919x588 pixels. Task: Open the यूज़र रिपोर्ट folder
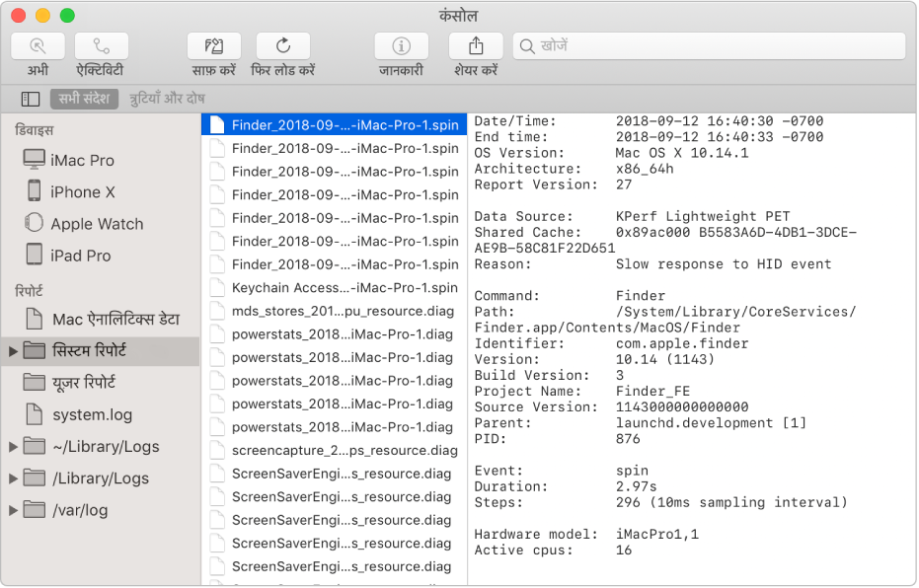(x=101, y=383)
